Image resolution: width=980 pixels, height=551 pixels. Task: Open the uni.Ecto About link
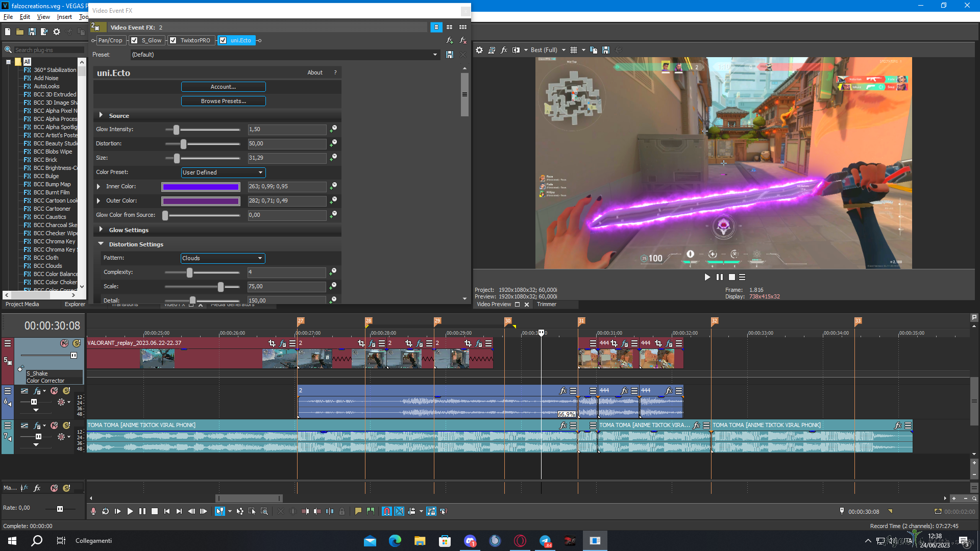pos(315,72)
